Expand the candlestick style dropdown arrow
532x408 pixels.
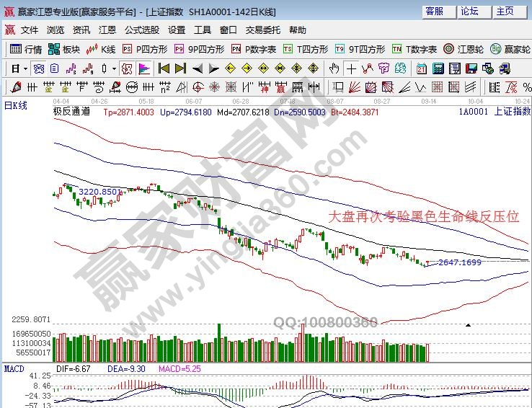(113, 68)
